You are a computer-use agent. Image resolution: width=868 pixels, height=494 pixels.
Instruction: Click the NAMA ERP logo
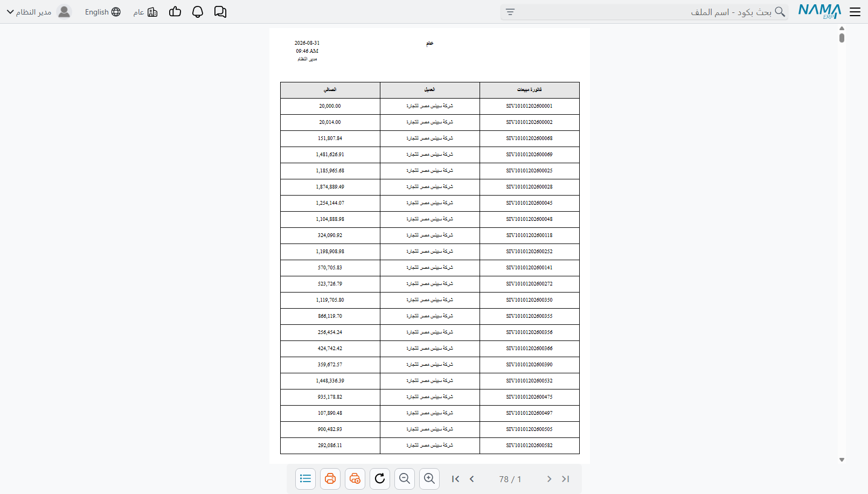tap(820, 12)
